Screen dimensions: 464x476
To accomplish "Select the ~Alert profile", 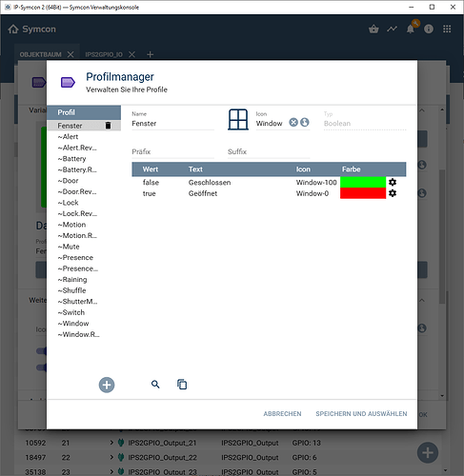I will (68, 137).
